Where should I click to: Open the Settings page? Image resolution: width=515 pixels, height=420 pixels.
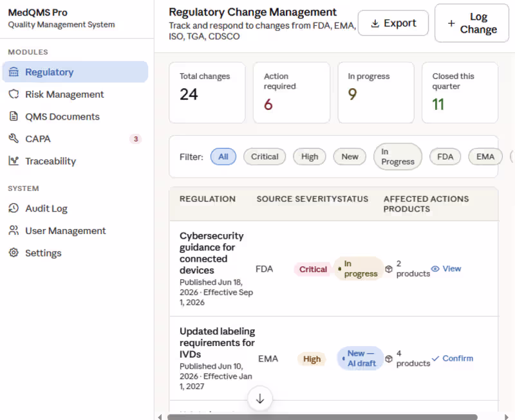pos(75,253)
